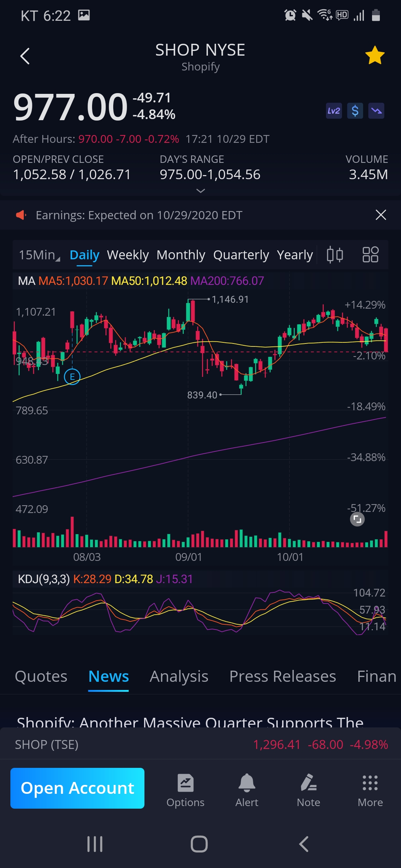Tap the blue dollar sign icon
The image size is (401, 868).
(x=355, y=111)
